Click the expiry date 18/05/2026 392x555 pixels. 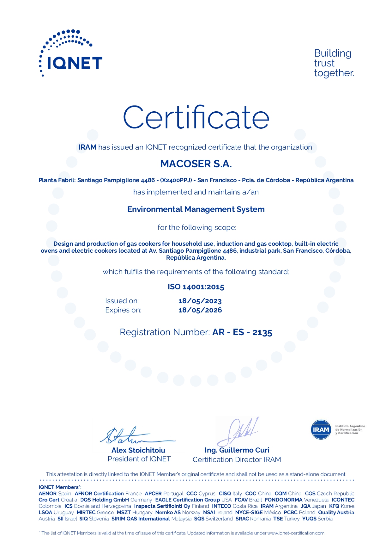[x=200, y=310]
